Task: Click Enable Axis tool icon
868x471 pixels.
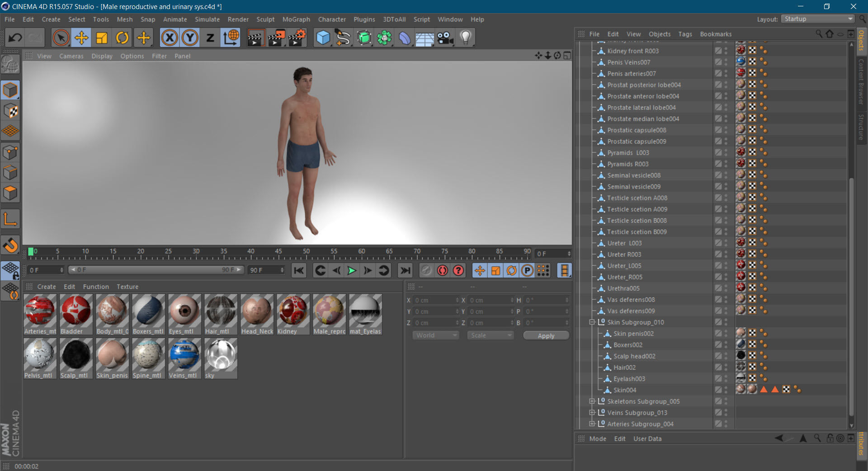Action: tap(10, 219)
